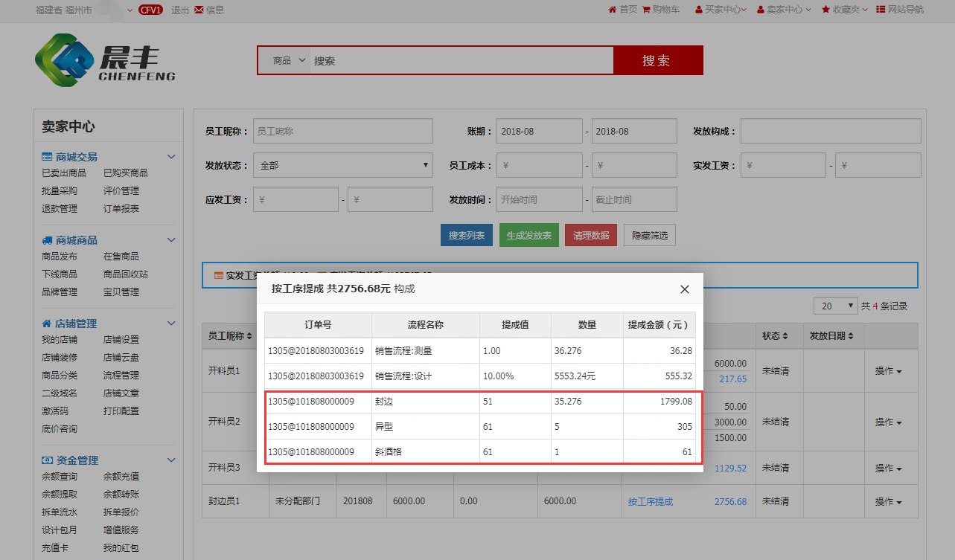Click the 员工昵称 input field

coord(342,131)
